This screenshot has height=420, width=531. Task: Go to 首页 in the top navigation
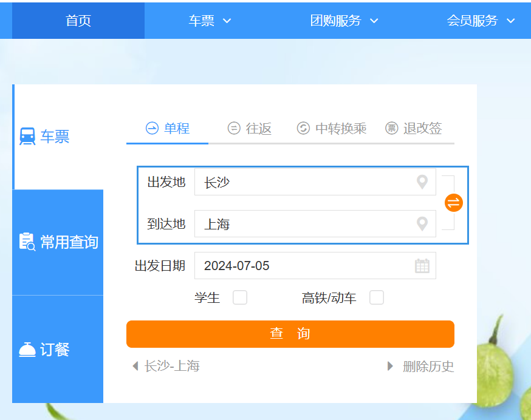(x=78, y=21)
